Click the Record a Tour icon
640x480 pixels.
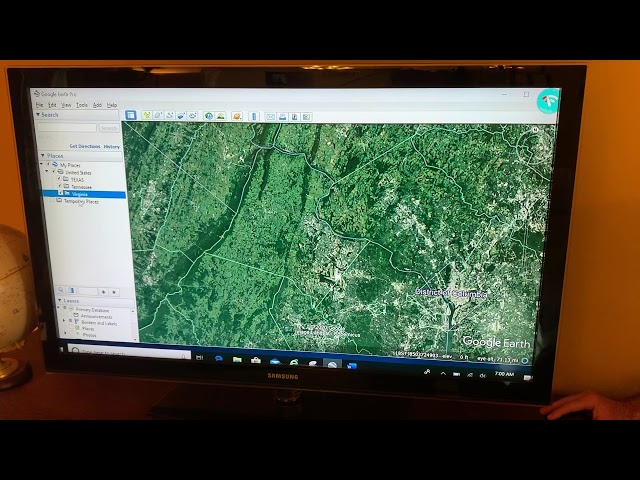click(193, 116)
